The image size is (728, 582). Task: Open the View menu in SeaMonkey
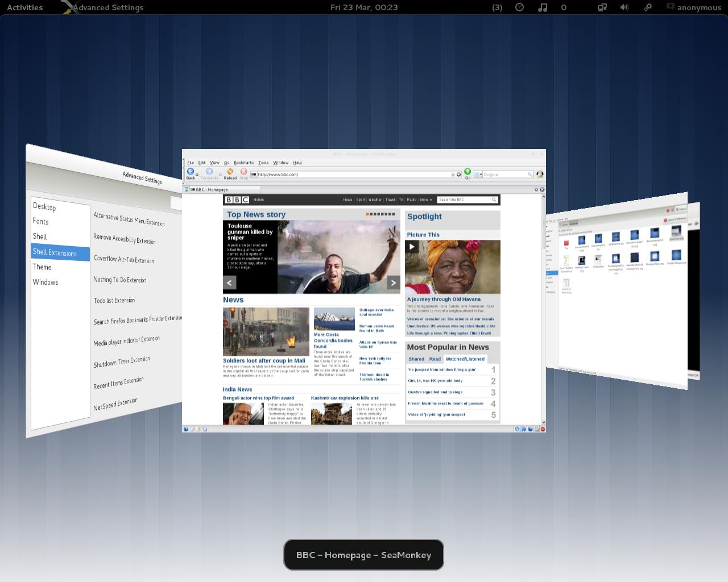tap(214, 163)
